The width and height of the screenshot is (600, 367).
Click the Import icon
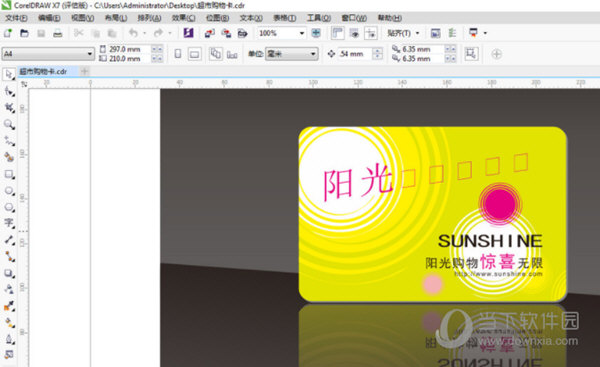pos(209,33)
